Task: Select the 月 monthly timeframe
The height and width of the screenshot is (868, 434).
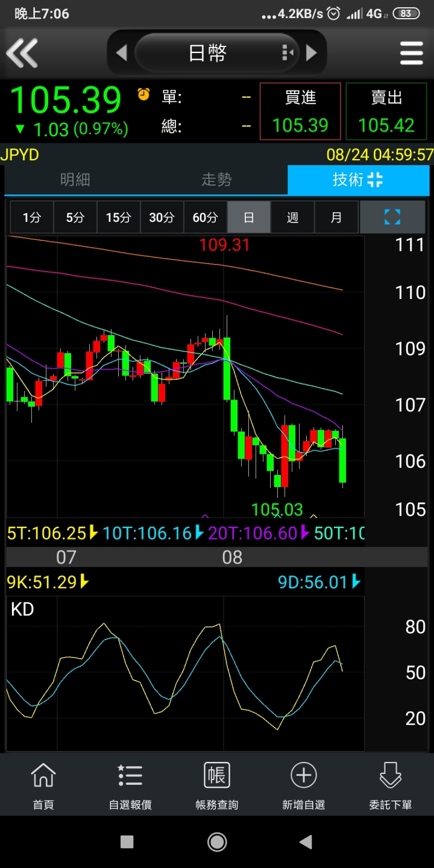Action: tap(336, 217)
